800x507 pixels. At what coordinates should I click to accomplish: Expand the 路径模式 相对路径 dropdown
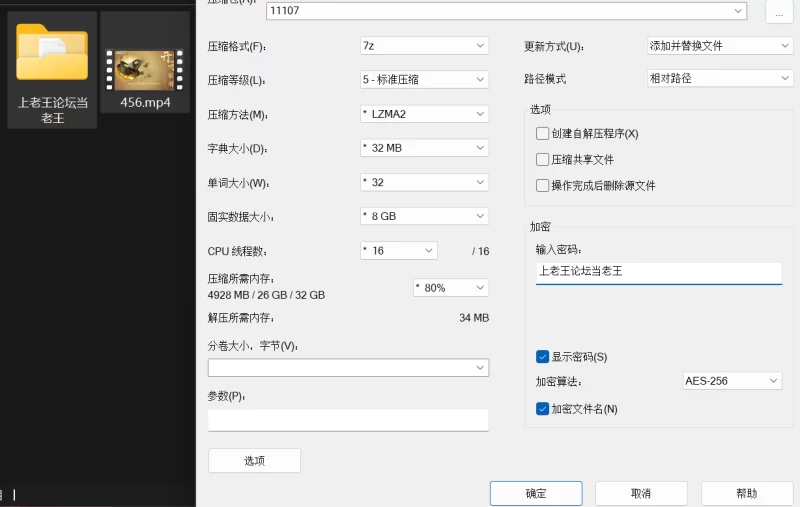pyautogui.click(x=720, y=78)
